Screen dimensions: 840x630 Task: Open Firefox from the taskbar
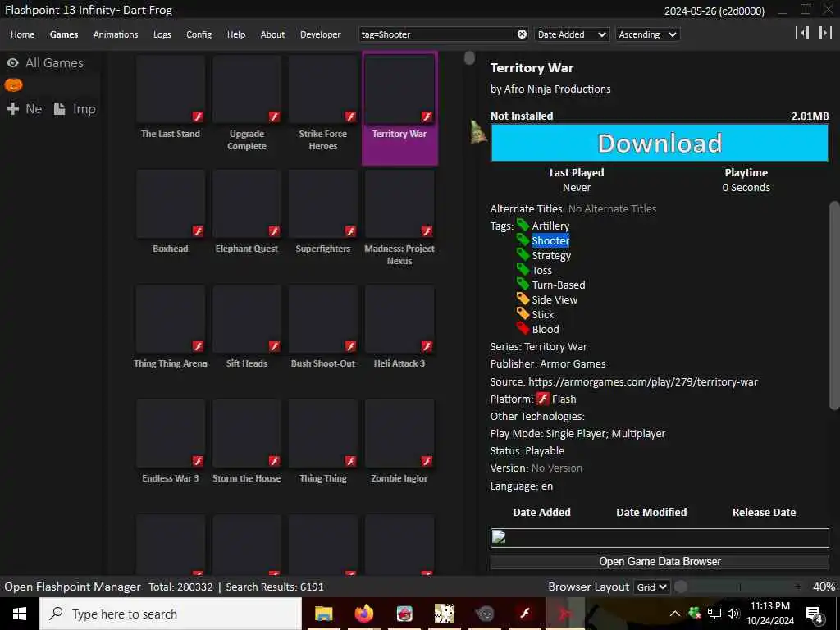364,614
